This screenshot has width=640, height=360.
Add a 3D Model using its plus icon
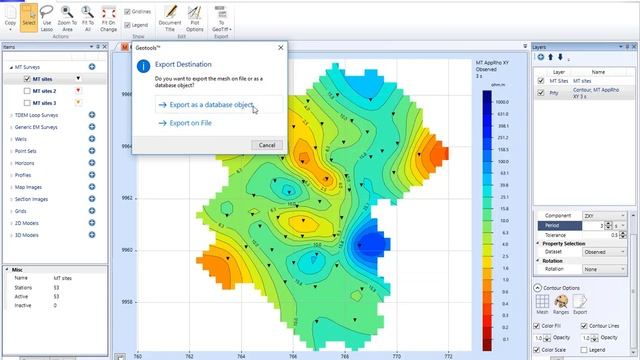point(92,235)
